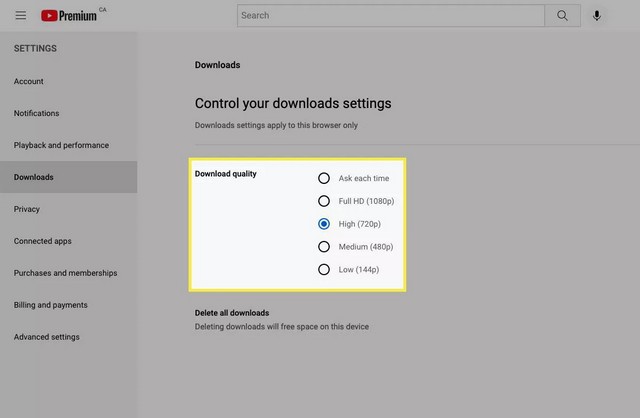Image resolution: width=640 pixels, height=418 pixels.
Task: Open Playback and performance settings
Action: (69, 145)
